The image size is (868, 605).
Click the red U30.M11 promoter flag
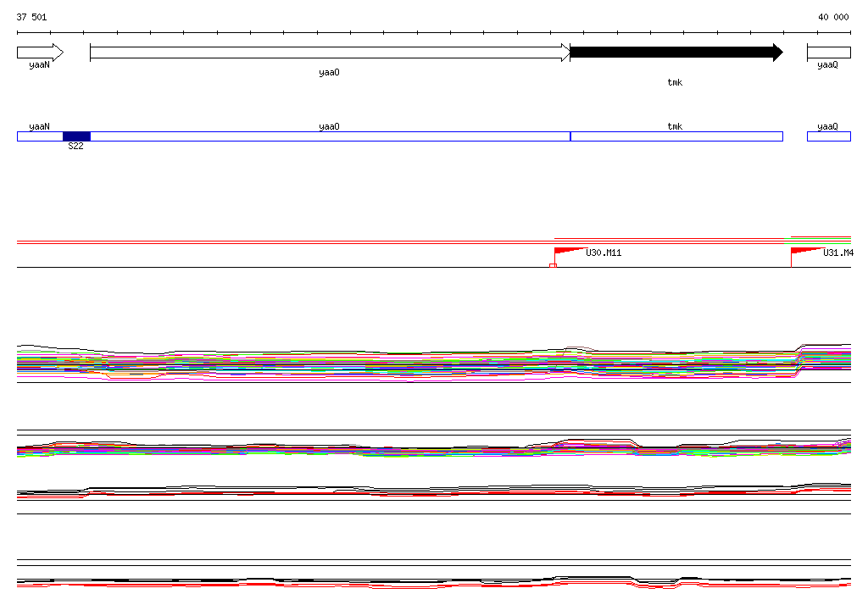point(570,251)
